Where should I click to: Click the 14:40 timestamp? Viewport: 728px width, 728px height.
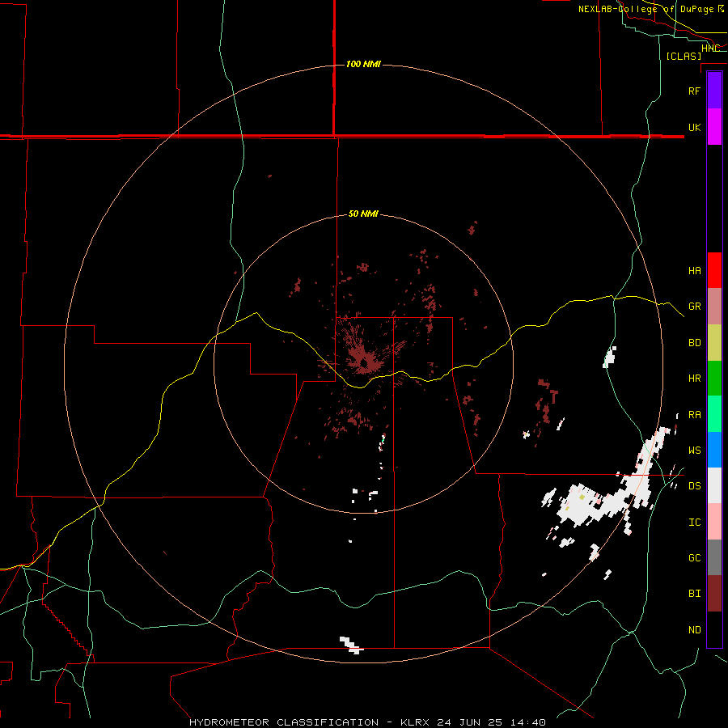click(530, 722)
